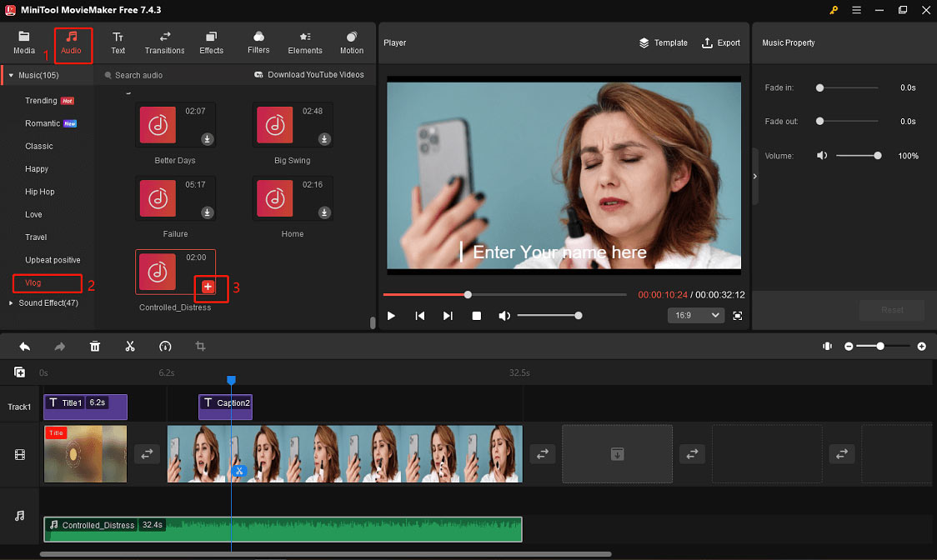Image resolution: width=937 pixels, height=560 pixels.
Task: Redo the last action
Action: coord(60,347)
